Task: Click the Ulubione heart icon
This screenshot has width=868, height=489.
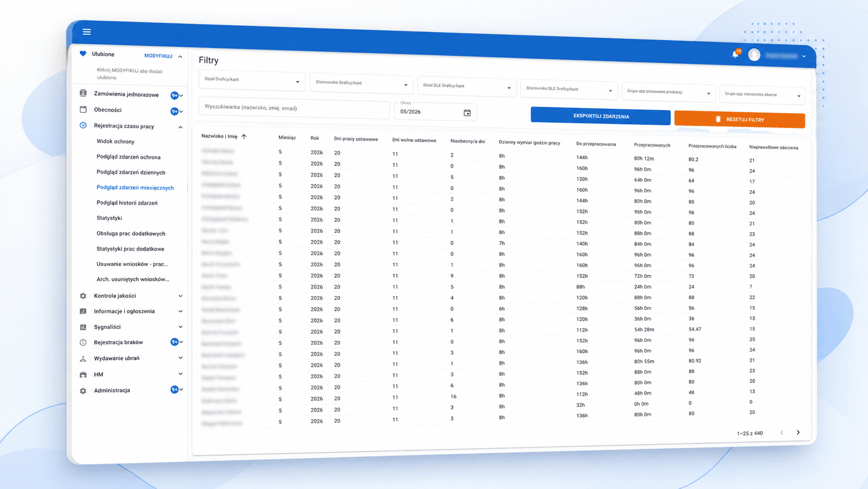Action: pyautogui.click(x=83, y=54)
